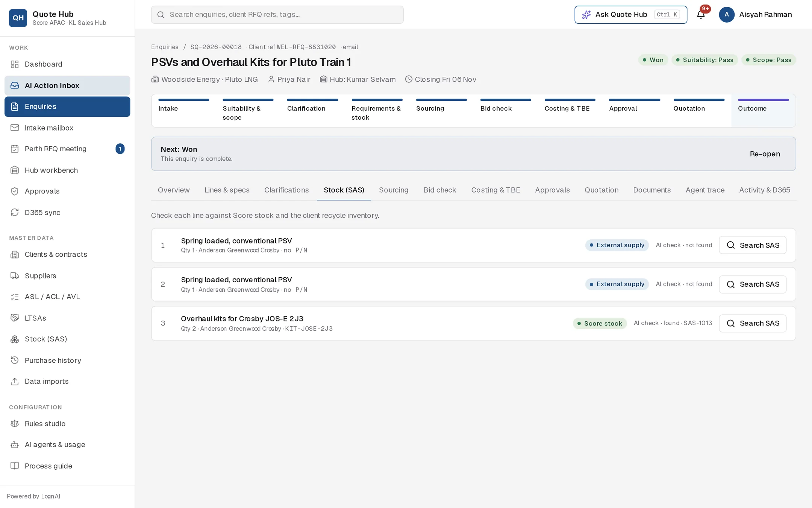Click the Intake mailbox envelope icon
This screenshot has width=812, height=508.
15,128
